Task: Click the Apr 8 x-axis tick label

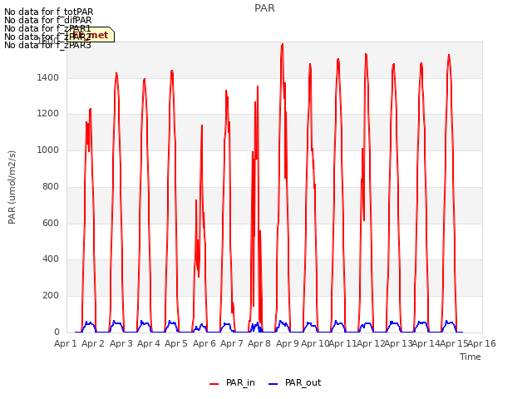Action: tap(259, 343)
